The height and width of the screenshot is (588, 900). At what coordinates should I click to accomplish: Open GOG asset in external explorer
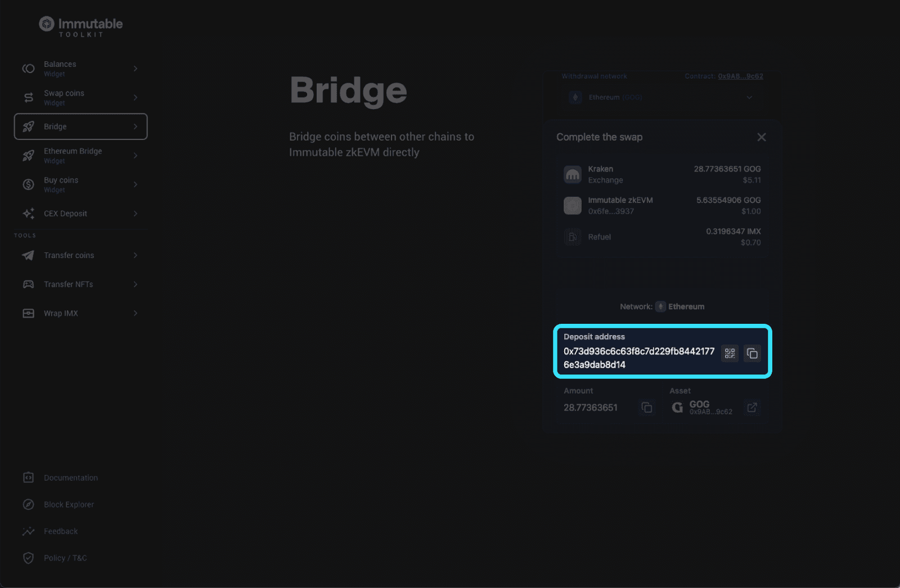tap(752, 408)
